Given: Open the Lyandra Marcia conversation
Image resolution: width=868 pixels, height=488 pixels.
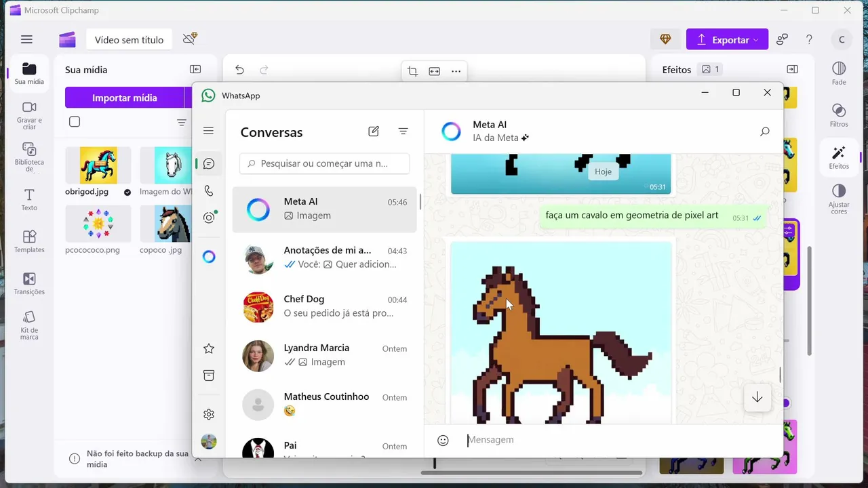Looking at the screenshot, I should point(324,356).
